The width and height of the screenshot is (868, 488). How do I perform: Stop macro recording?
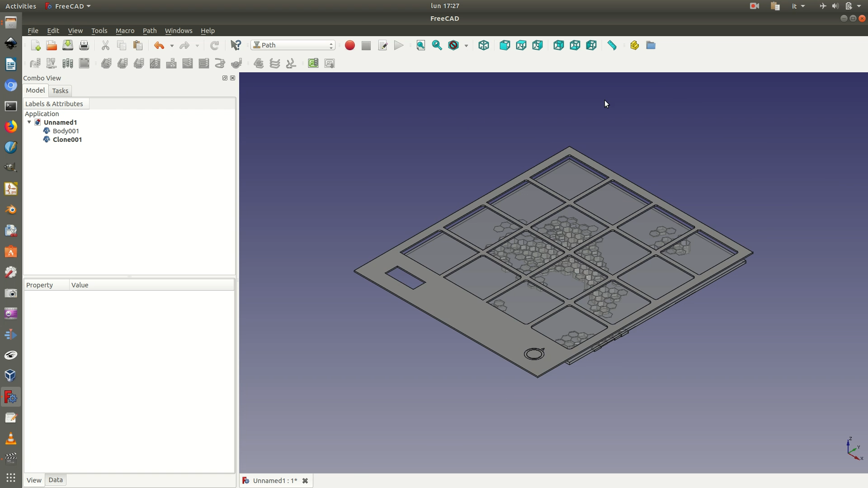click(x=366, y=45)
